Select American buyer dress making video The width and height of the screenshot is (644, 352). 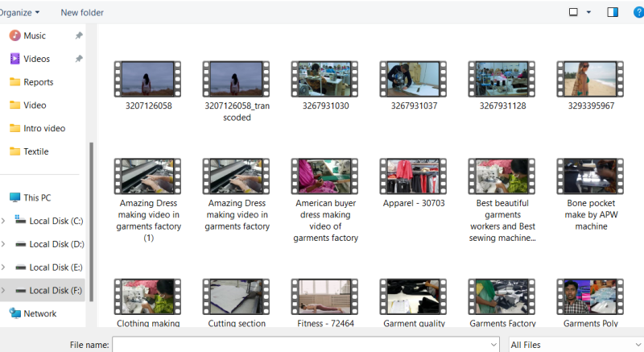point(325,201)
